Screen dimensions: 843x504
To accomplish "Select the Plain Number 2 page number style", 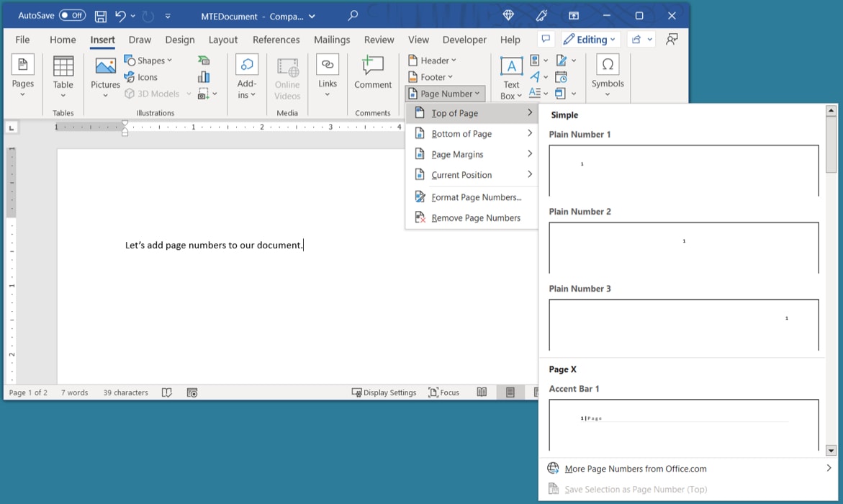I will point(683,248).
